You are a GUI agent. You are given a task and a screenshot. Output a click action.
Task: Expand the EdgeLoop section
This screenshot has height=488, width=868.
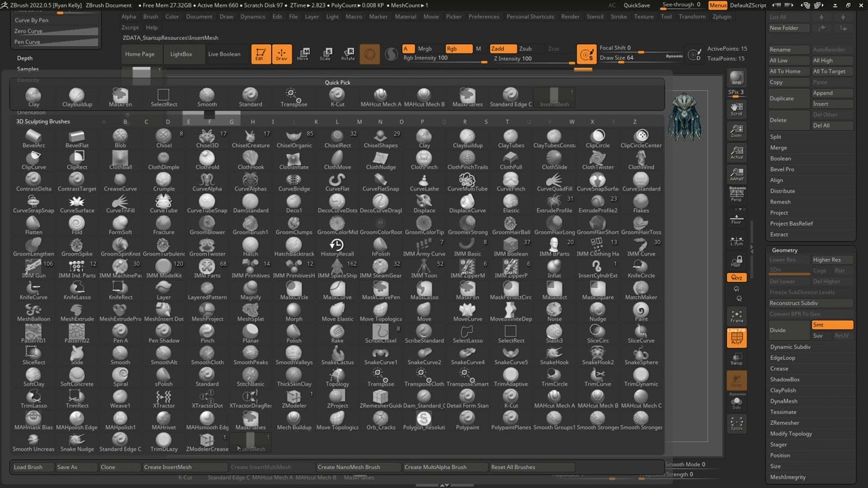tap(783, 358)
